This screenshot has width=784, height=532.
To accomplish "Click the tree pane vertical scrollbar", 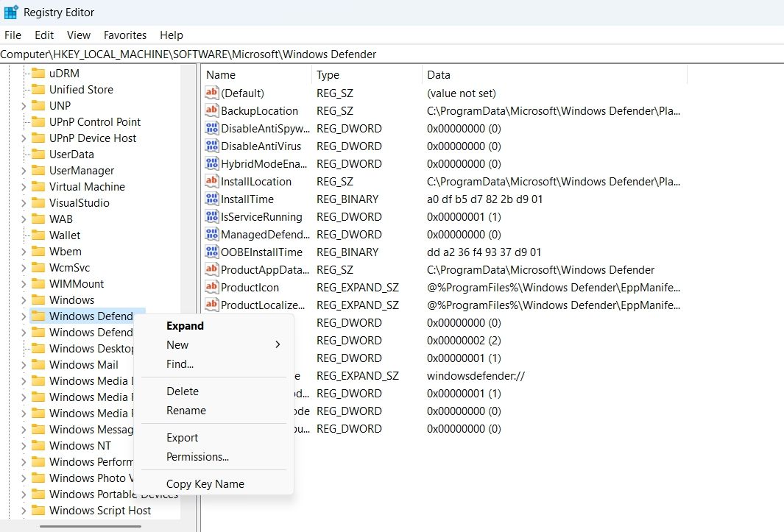I will pos(188,293).
